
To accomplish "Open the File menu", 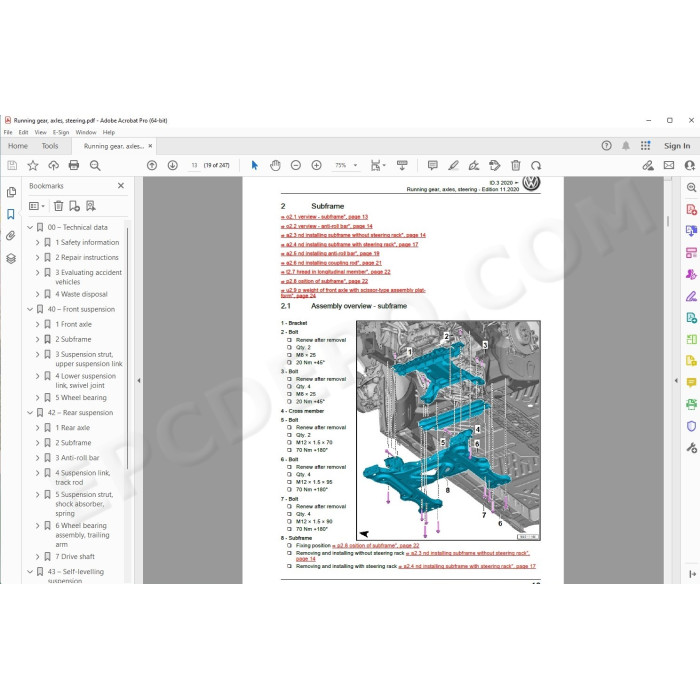I will tap(8, 132).
